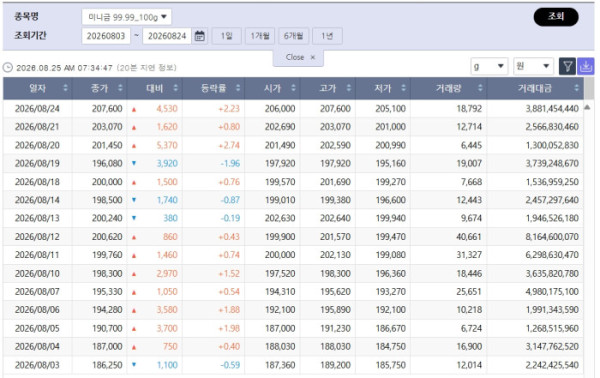Click date cell 2026/08/14
Viewport: 600px width, 378px height.
pos(37,200)
